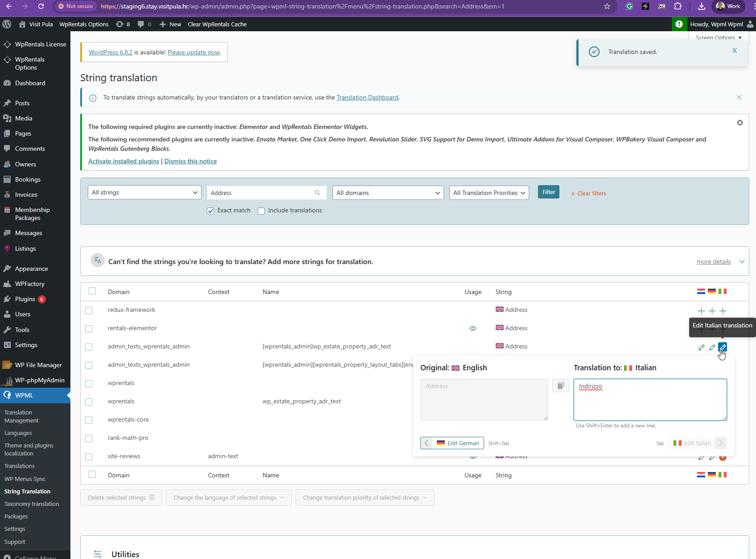Click the German flag in top column header
Screen dimensions: 756x559
712,291
